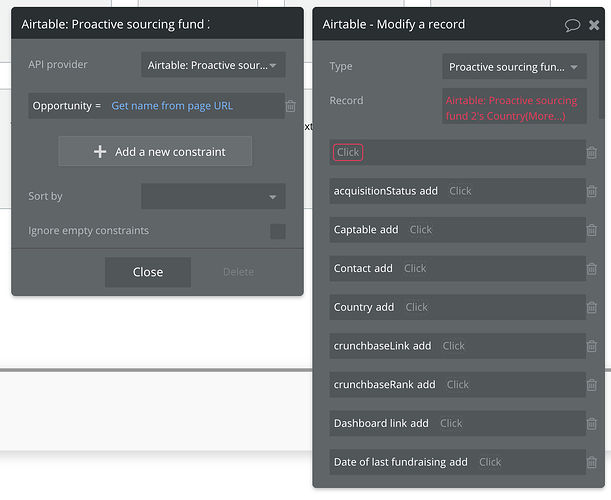Image resolution: width=611 pixels, height=500 pixels.
Task: Click Get name from page URL expression
Action: coord(172,106)
